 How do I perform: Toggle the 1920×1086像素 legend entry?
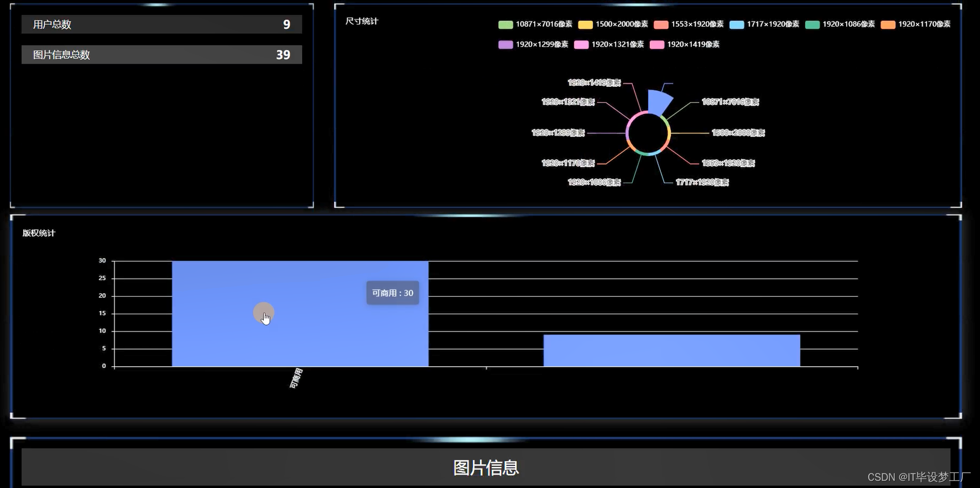coord(840,24)
